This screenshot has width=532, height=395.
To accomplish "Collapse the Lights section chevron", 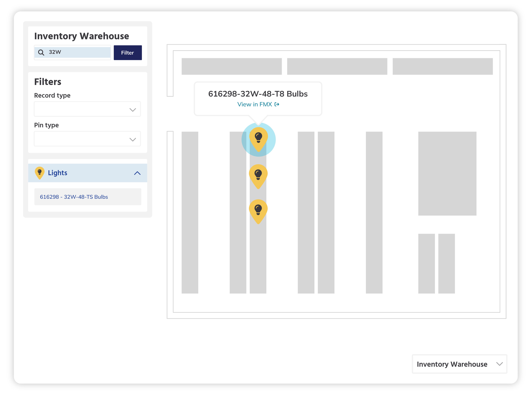I will click(137, 173).
